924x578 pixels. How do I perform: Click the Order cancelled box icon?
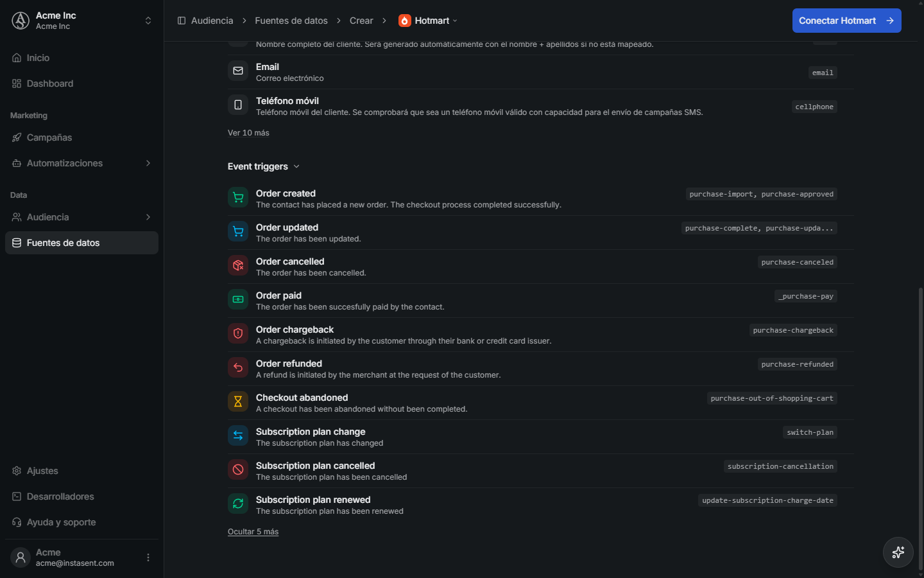coord(238,266)
